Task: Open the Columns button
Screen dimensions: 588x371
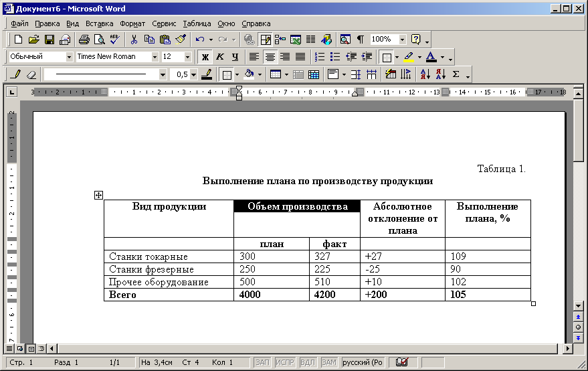Action: tap(310, 40)
